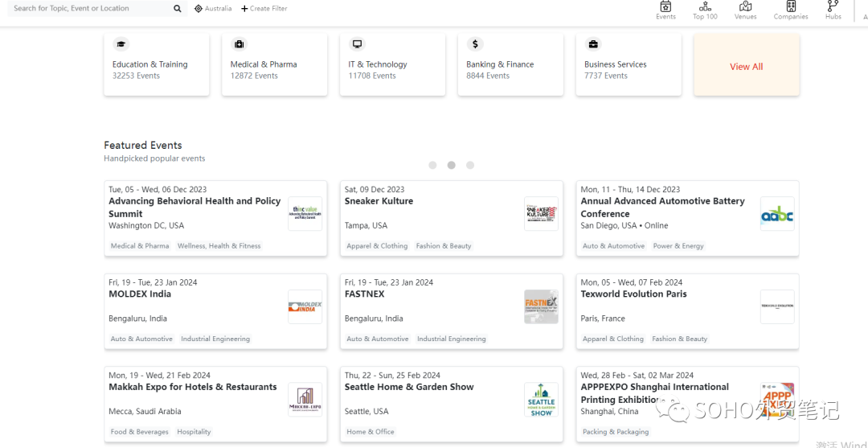Open the Companies navigation icon
Screen dimensions: 868x448
(x=791, y=7)
